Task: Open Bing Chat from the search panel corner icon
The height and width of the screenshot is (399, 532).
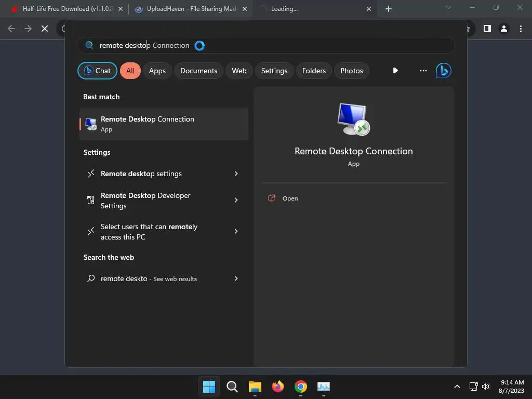Action: (443, 71)
